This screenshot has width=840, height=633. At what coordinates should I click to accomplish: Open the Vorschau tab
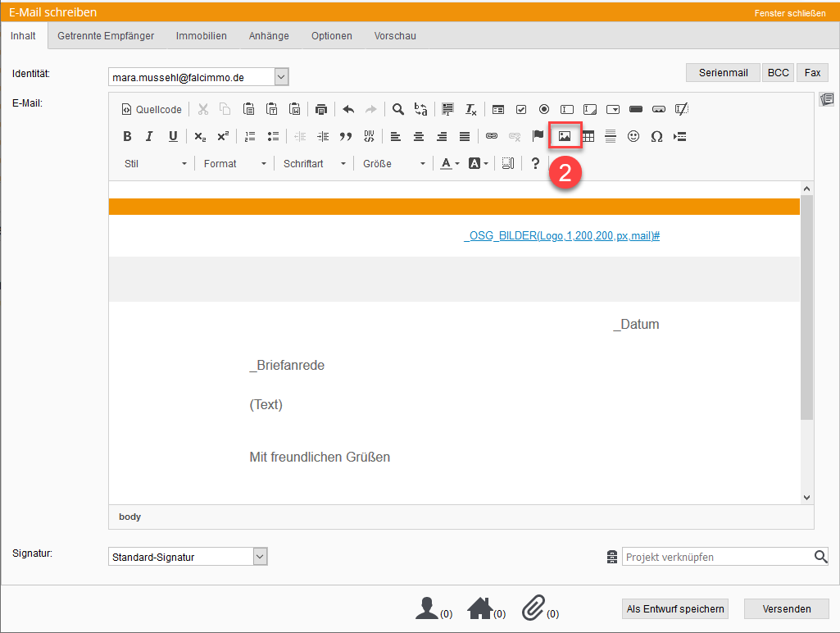coord(395,36)
